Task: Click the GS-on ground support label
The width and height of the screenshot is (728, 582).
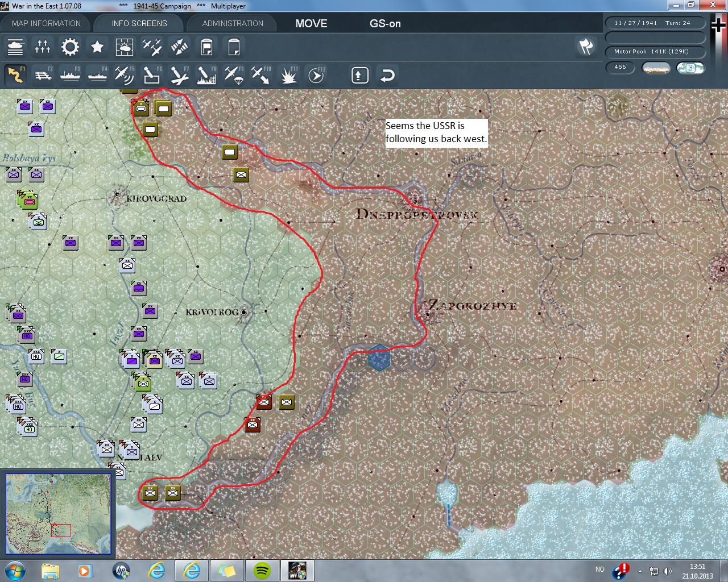Action: 385,23
